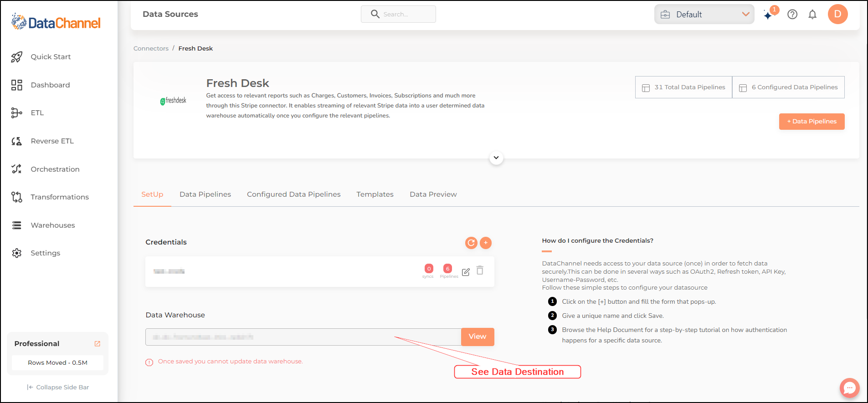Go to Warehouses
Viewport: 868px width, 403px height.
tap(53, 225)
